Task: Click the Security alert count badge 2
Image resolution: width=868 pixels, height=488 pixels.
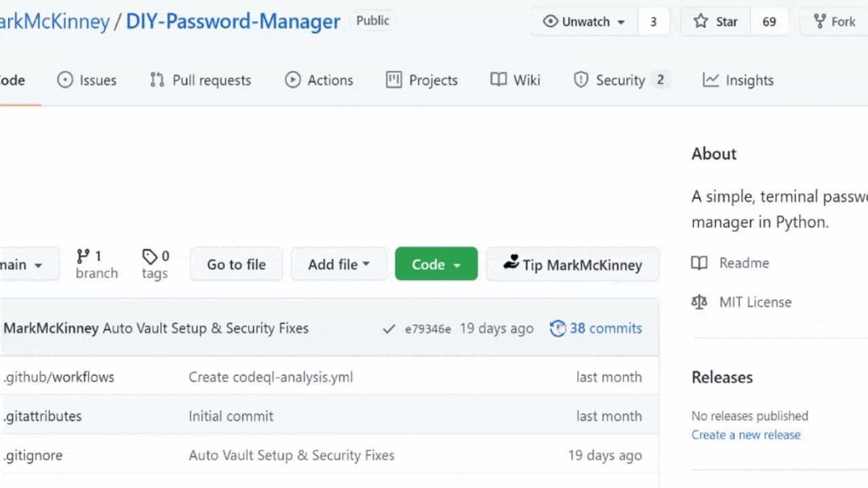Action: point(660,80)
